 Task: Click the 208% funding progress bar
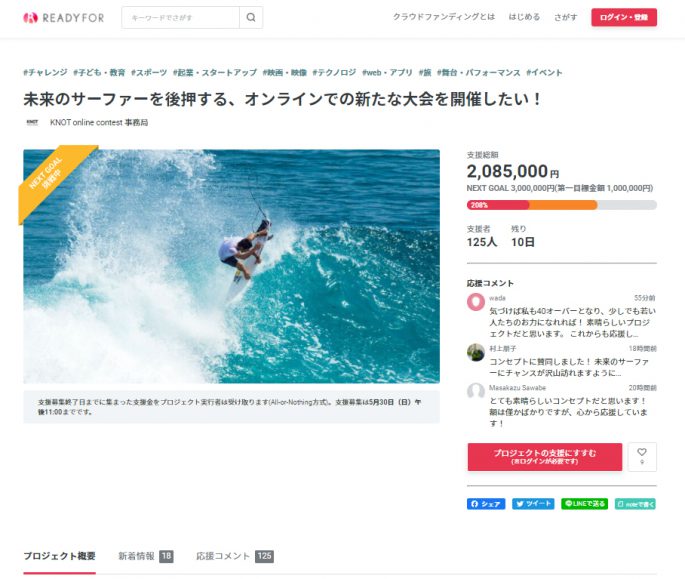561,205
